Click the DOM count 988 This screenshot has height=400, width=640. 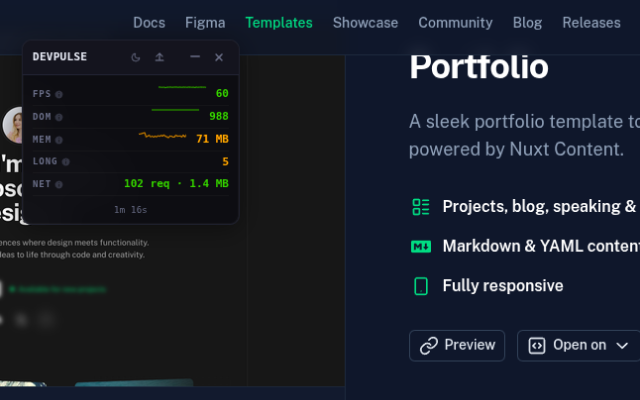(219, 116)
